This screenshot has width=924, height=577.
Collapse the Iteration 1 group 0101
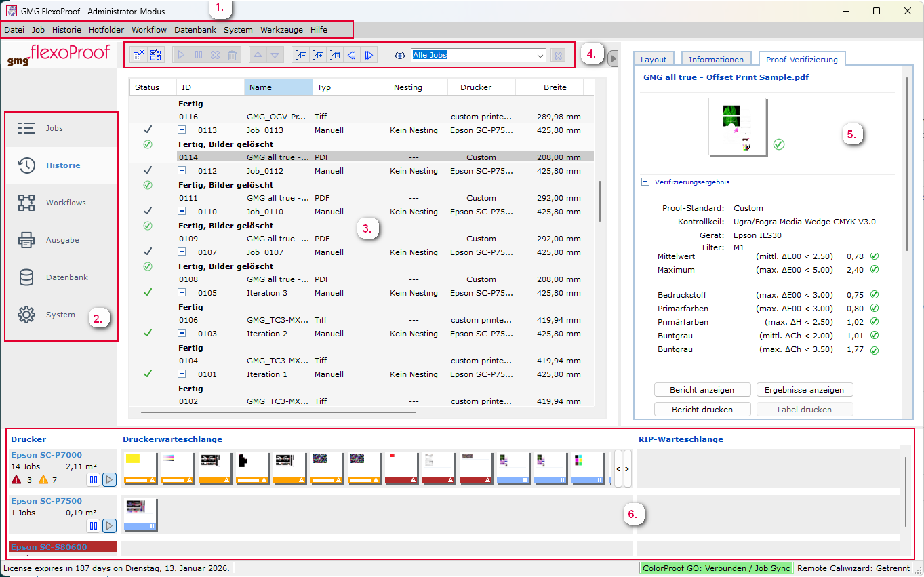tap(182, 374)
